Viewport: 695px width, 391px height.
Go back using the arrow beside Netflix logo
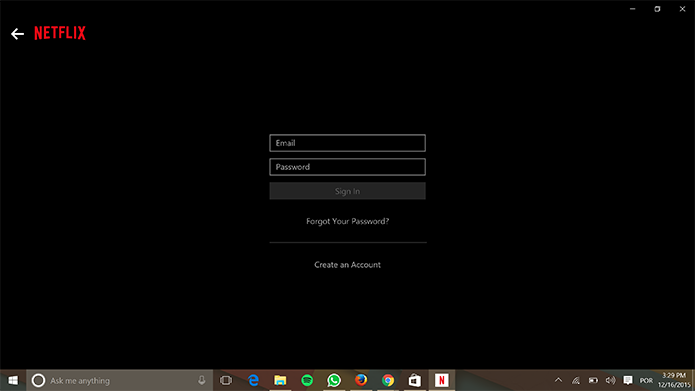coord(17,34)
